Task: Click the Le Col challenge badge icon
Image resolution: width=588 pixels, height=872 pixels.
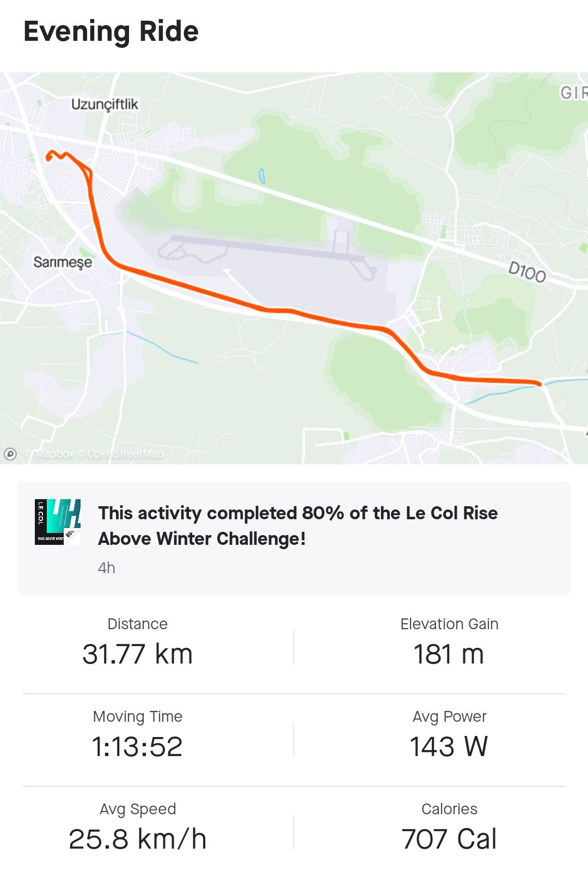Action: pyautogui.click(x=58, y=522)
